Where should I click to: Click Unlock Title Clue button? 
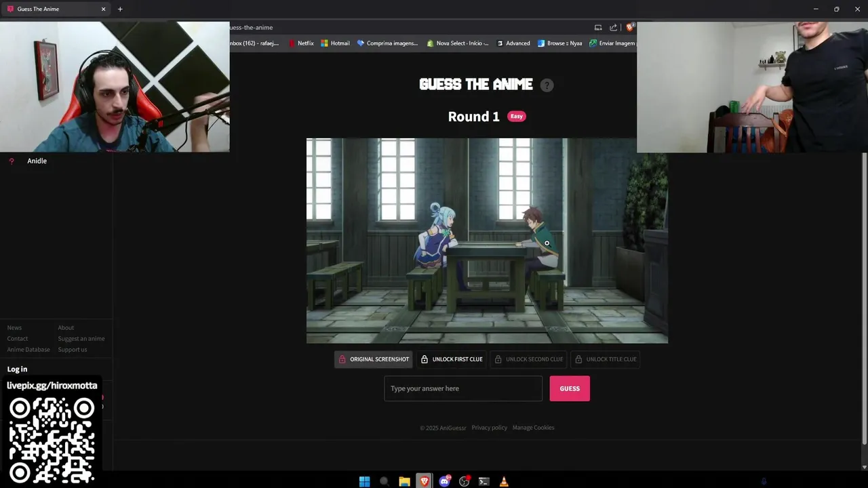pyautogui.click(x=605, y=359)
